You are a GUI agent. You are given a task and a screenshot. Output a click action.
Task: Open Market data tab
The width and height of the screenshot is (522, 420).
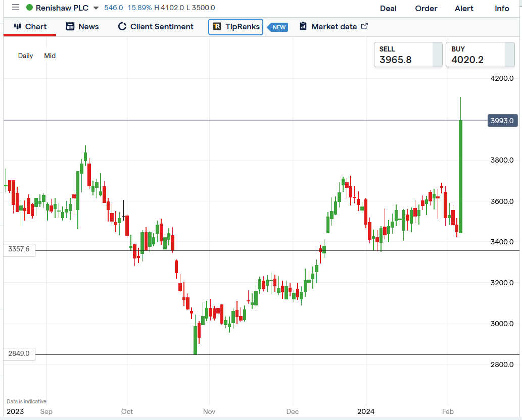click(334, 27)
